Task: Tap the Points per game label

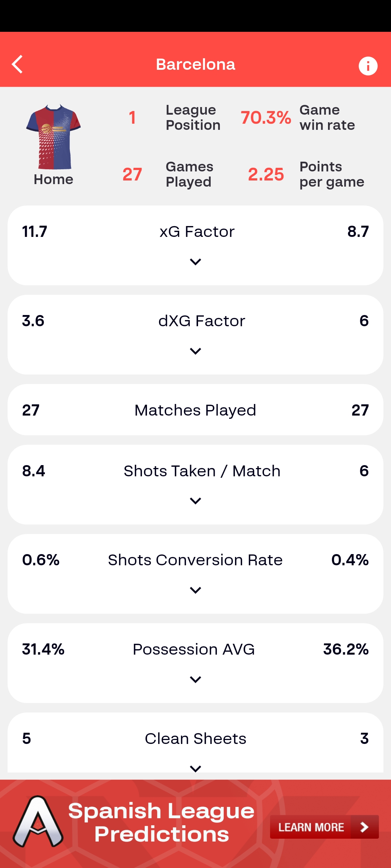Action: coord(331,174)
